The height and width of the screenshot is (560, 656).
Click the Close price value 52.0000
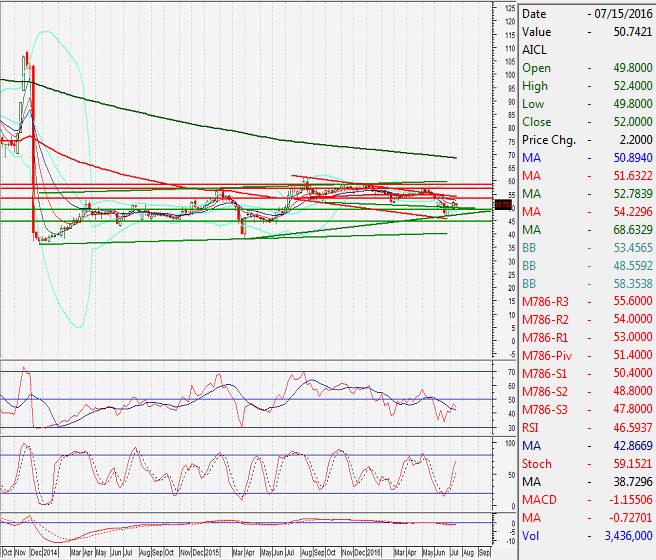tap(626, 122)
